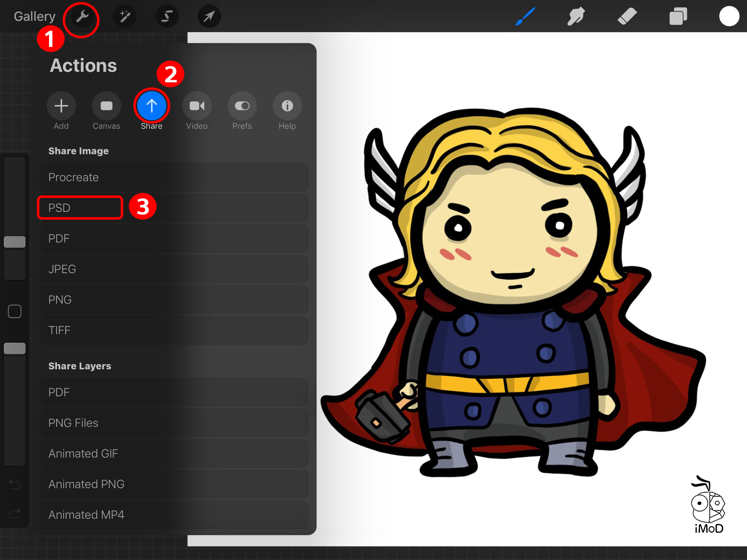Image resolution: width=747 pixels, height=560 pixels.
Task: Open the Adjustments magic wand menu
Action: pyautogui.click(x=124, y=17)
